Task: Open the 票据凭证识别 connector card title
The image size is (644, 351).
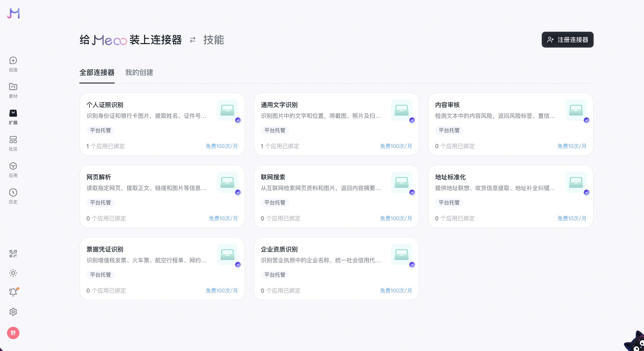Action: [105, 249]
